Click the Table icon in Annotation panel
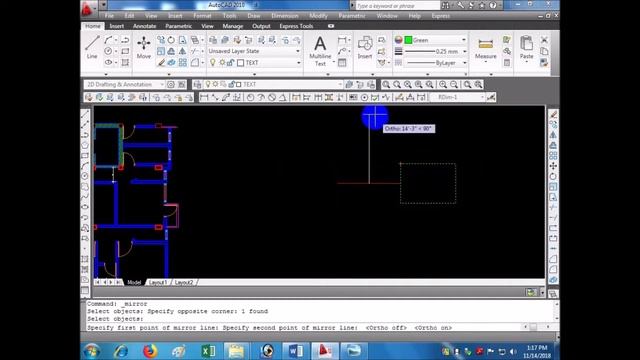Screen dimensions: 640x360 342,62
